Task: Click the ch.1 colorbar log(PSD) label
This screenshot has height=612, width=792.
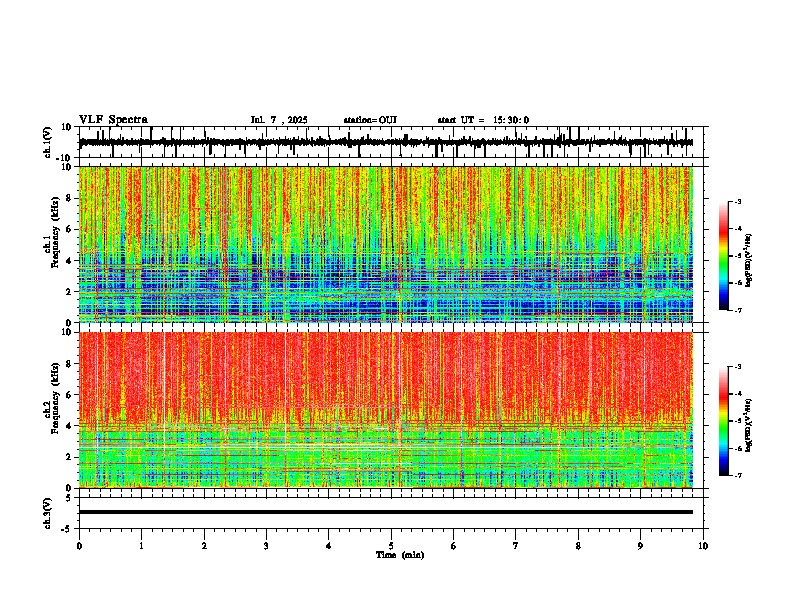Action: (749, 260)
